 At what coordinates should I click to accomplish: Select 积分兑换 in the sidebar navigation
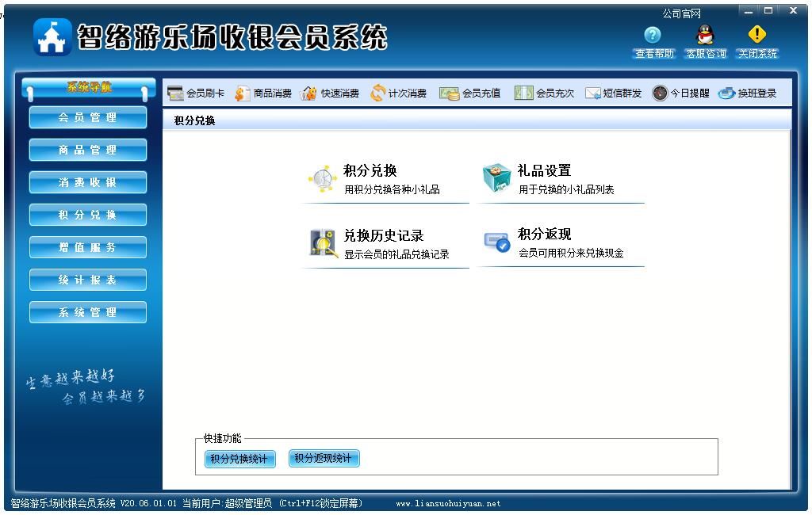click(87, 215)
